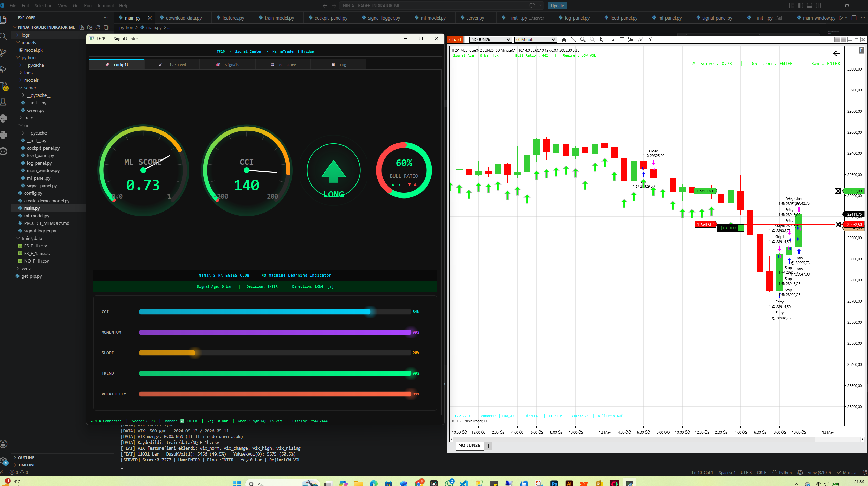Expand the OUTLINE section
Screen dimensions: 868x486
[x=26, y=458]
